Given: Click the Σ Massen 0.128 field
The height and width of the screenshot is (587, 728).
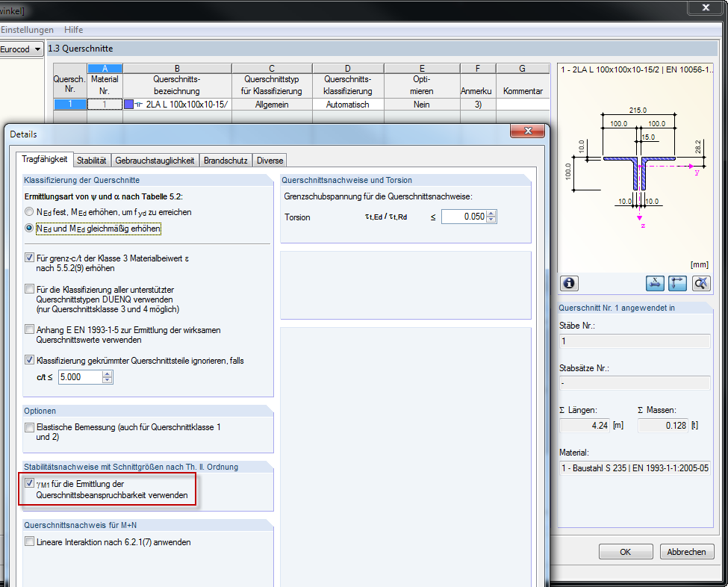Looking at the screenshot, I should pos(663,426).
